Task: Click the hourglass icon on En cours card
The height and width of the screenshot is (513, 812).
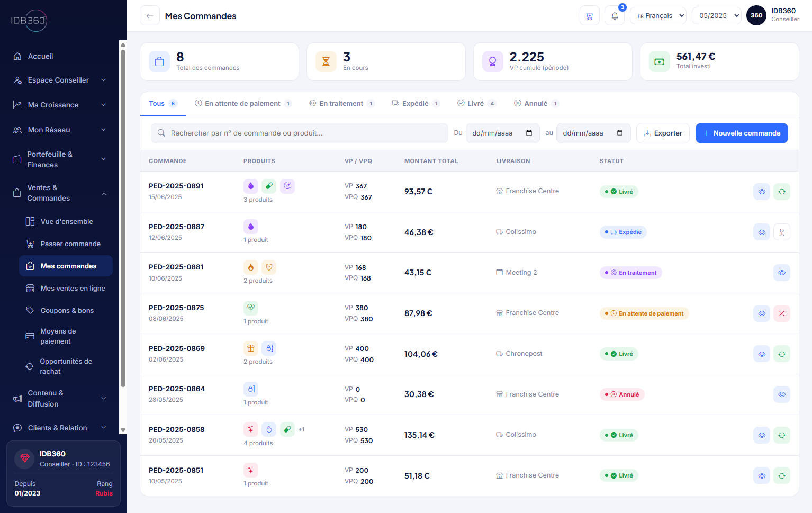Action: [326, 61]
